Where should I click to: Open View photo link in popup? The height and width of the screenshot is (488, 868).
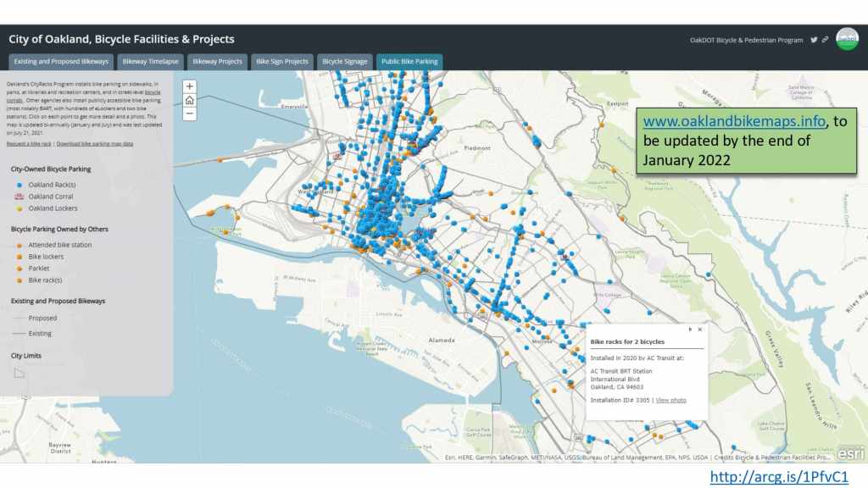pyautogui.click(x=670, y=400)
